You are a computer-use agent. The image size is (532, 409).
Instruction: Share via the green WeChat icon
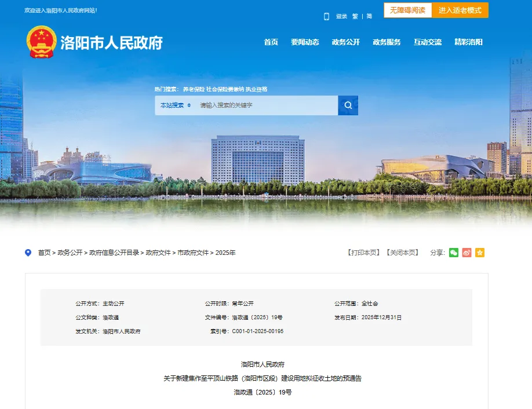coord(454,253)
